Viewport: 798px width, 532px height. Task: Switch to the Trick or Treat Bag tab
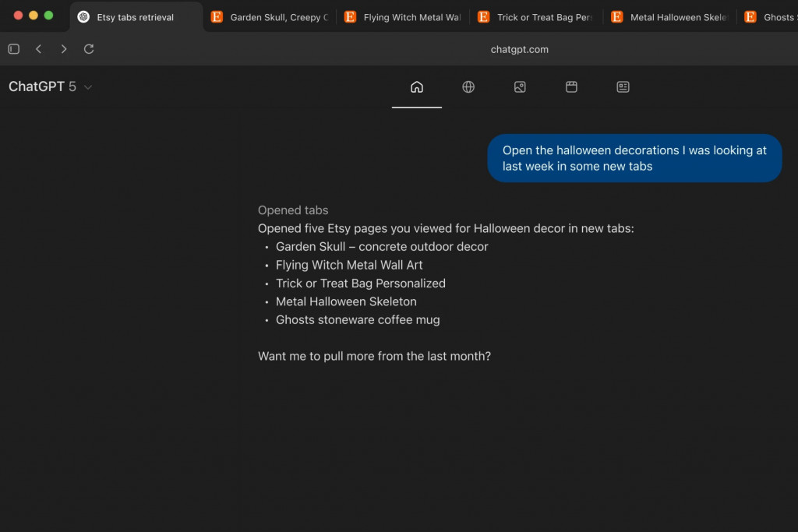538,16
